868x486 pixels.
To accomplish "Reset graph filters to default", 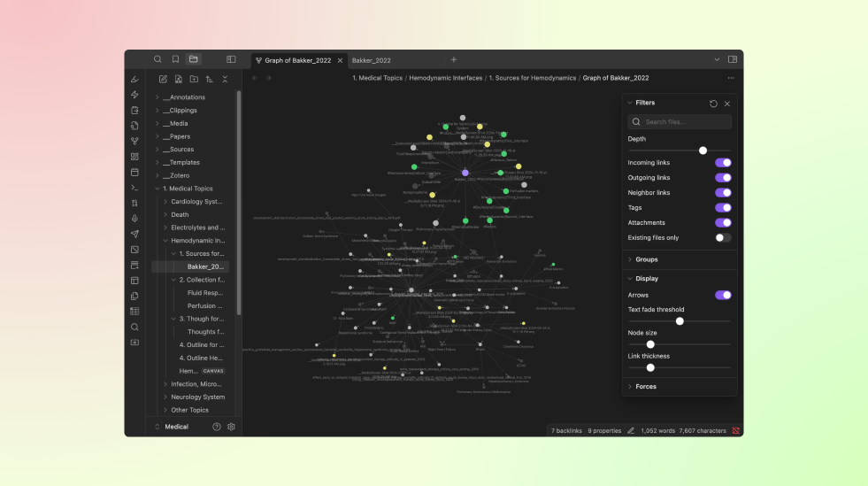I will (713, 104).
